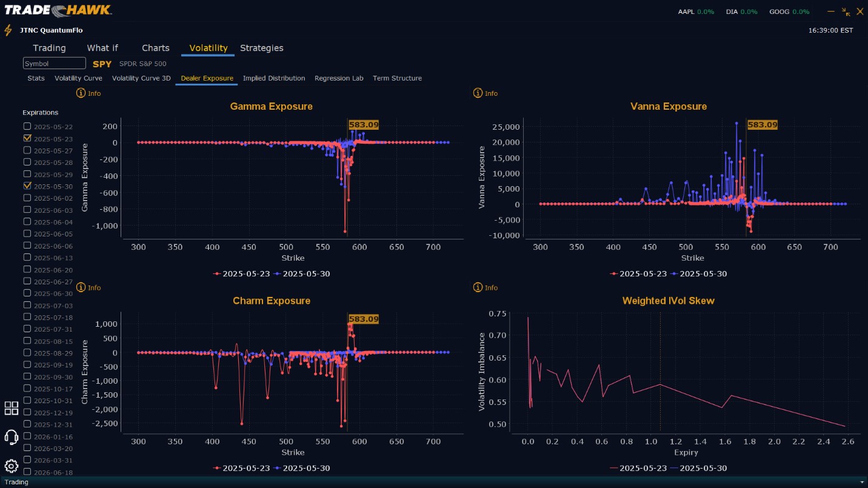Click Info icon above Gamma Exposure chart

(81, 93)
